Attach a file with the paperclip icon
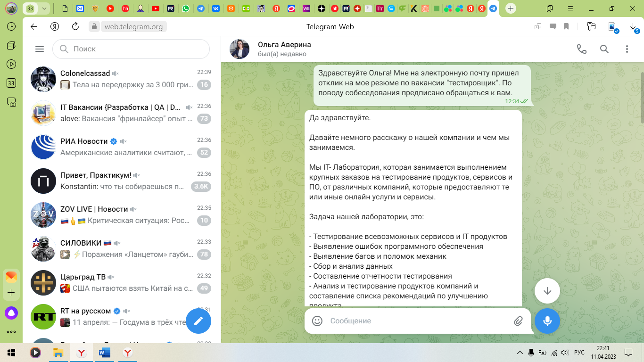The image size is (644, 362). (518, 321)
